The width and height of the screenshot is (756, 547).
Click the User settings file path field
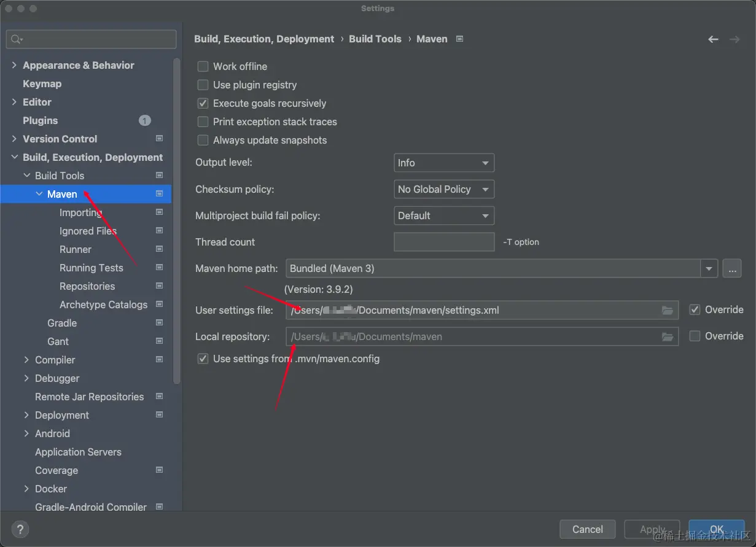(482, 310)
